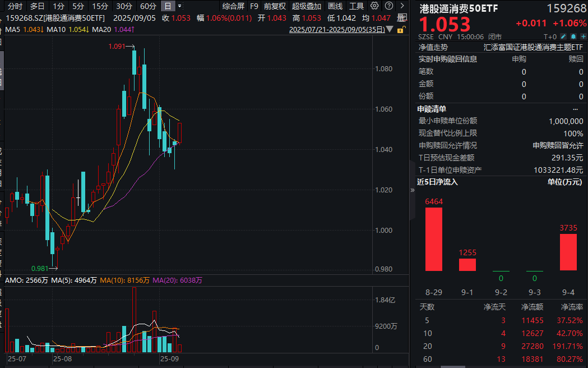Open the 画线 drawing tools
Image resolution: width=588 pixels, height=368 pixels.
(x=335, y=6)
